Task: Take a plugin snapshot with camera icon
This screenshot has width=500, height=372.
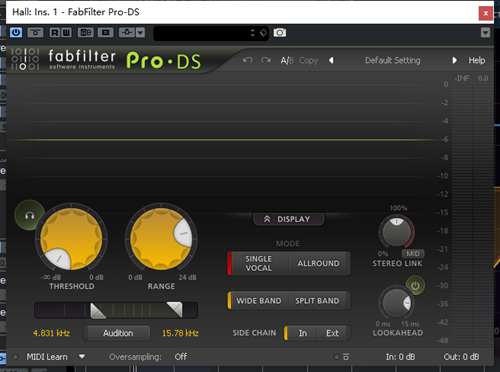Action: 280,33
